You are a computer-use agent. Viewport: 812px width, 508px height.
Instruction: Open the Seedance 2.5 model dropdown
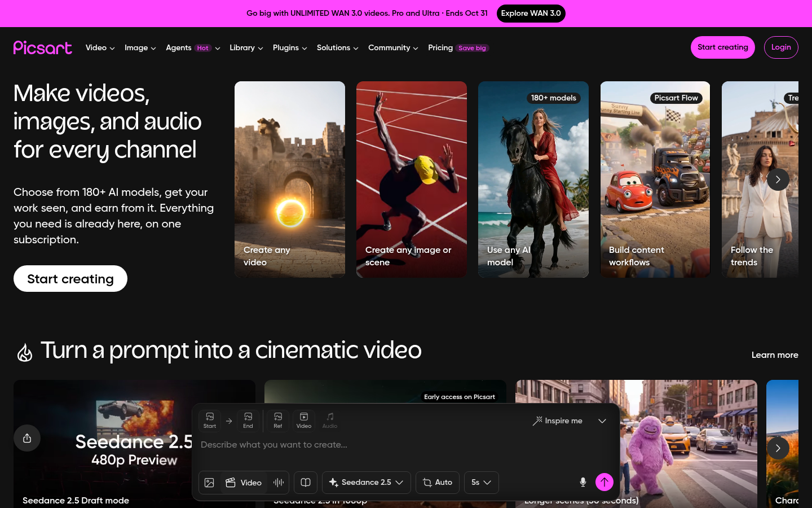click(367, 483)
